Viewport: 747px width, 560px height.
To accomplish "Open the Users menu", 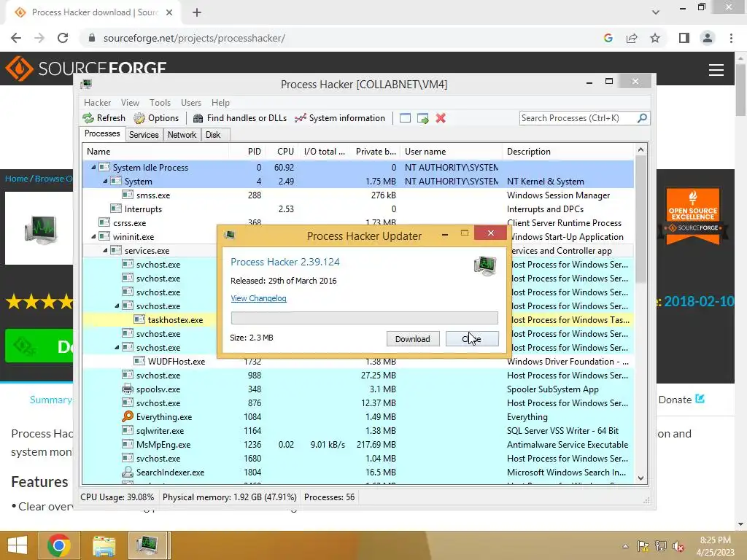I will click(191, 102).
